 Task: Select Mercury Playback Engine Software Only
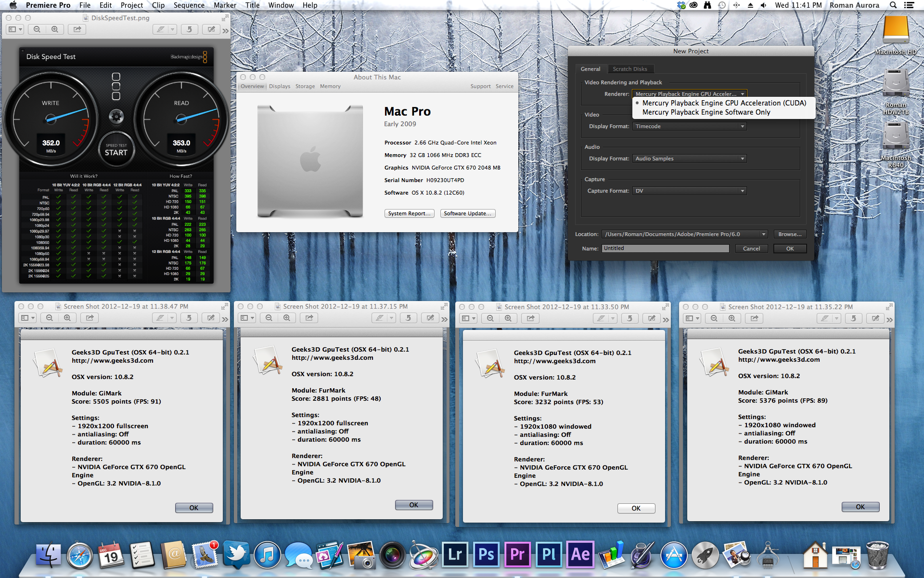click(706, 112)
